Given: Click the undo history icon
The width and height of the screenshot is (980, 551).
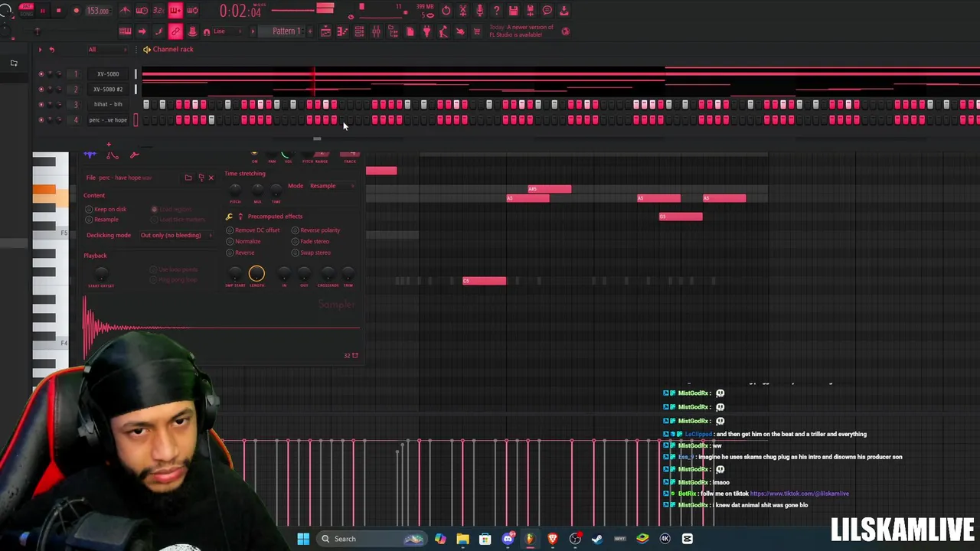Looking at the screenshot, I should [446, 11].
